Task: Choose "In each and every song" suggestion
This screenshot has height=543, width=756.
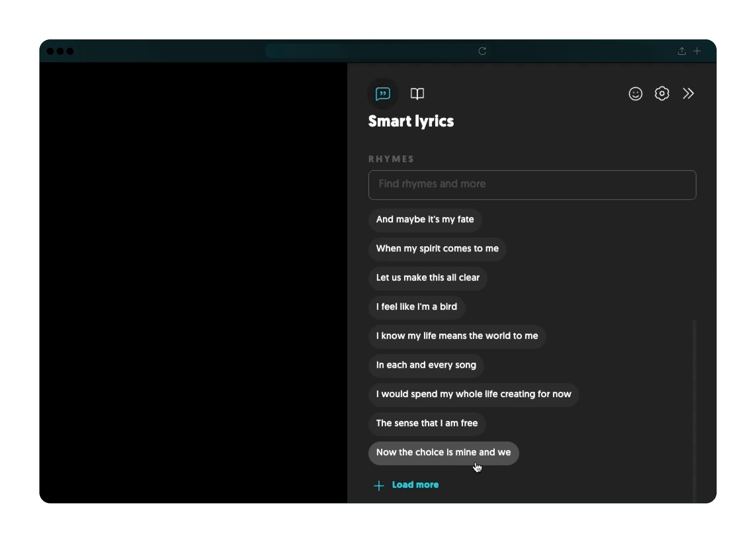Action: [426, 365]
